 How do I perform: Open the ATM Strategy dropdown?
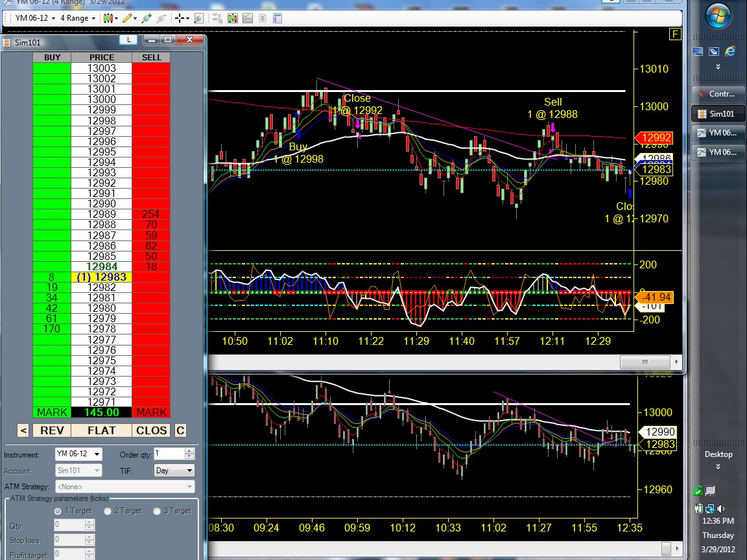[124, 487]
